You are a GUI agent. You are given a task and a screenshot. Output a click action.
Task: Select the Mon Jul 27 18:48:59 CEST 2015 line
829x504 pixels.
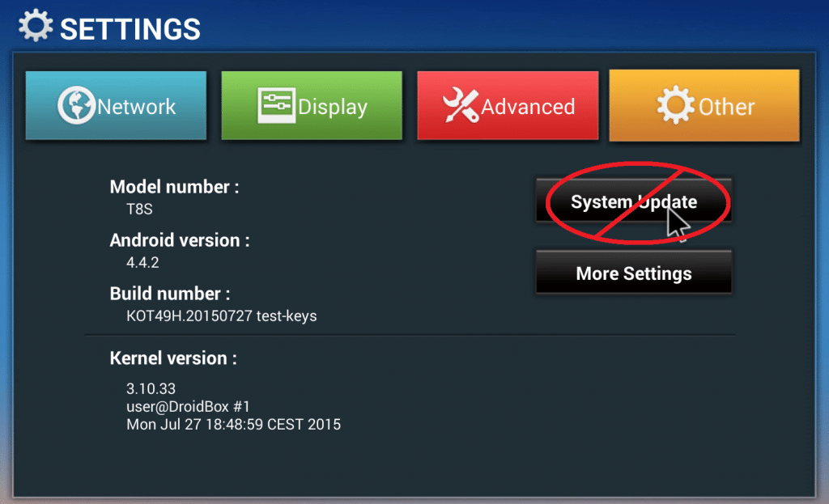(234, 425)
